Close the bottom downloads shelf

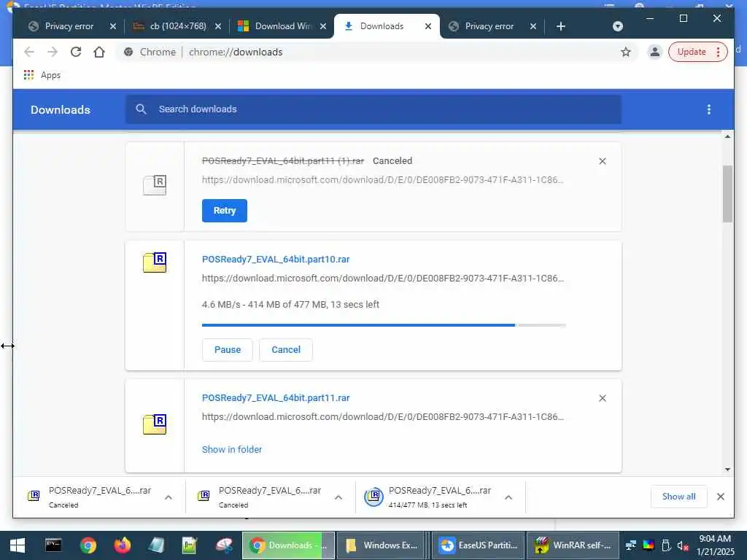720,497
